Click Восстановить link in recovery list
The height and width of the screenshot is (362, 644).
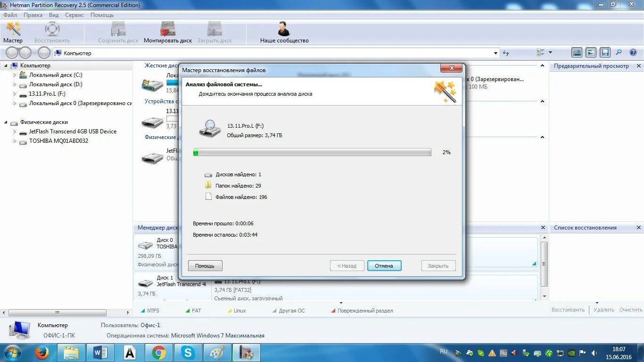[568, 310]
